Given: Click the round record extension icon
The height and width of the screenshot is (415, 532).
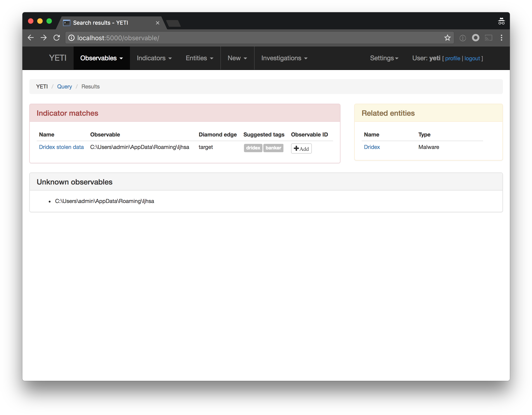Looking at the screenshot, I should click(475, 38).
